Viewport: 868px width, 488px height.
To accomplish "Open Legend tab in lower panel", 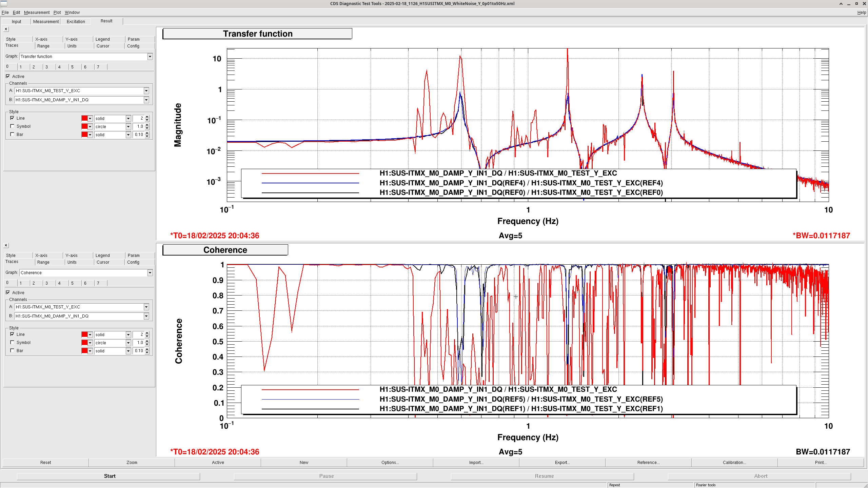I will tap(102, 256).
